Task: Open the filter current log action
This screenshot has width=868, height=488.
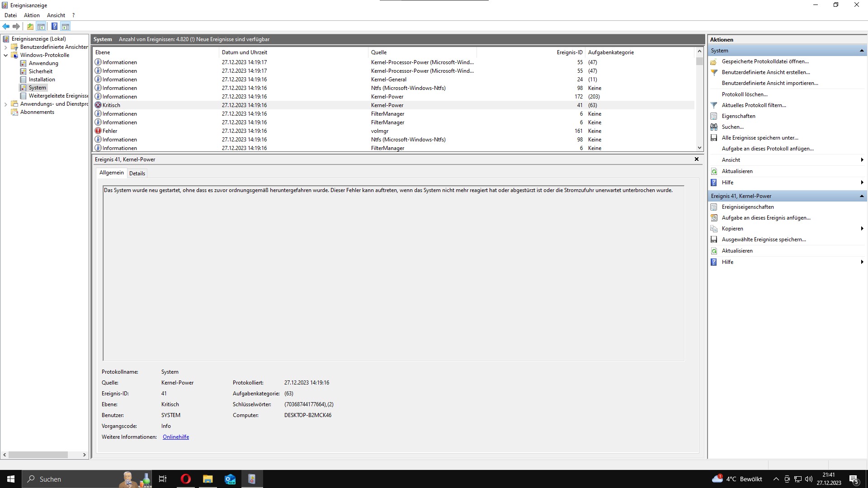Action: [754, 105]
